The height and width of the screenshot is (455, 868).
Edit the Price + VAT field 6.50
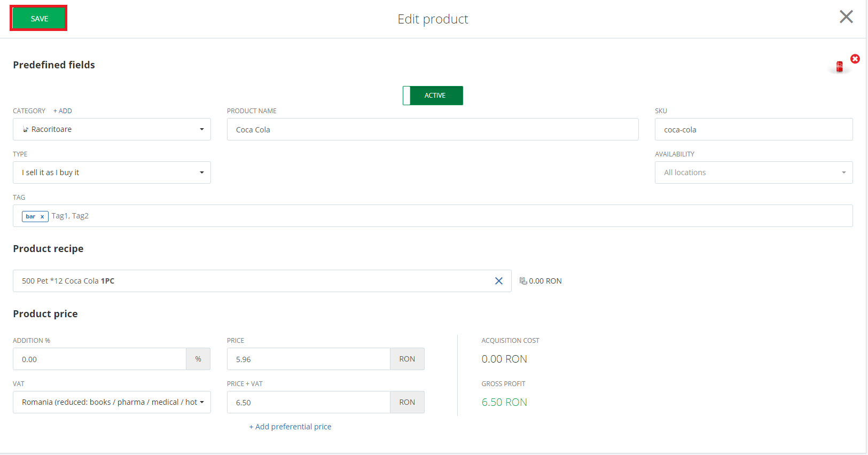click(308, 402)
